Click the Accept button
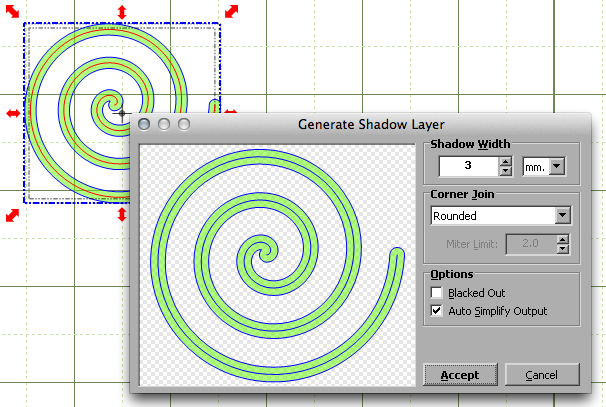Viewport: 606px width, 407px height. point(460,374)
